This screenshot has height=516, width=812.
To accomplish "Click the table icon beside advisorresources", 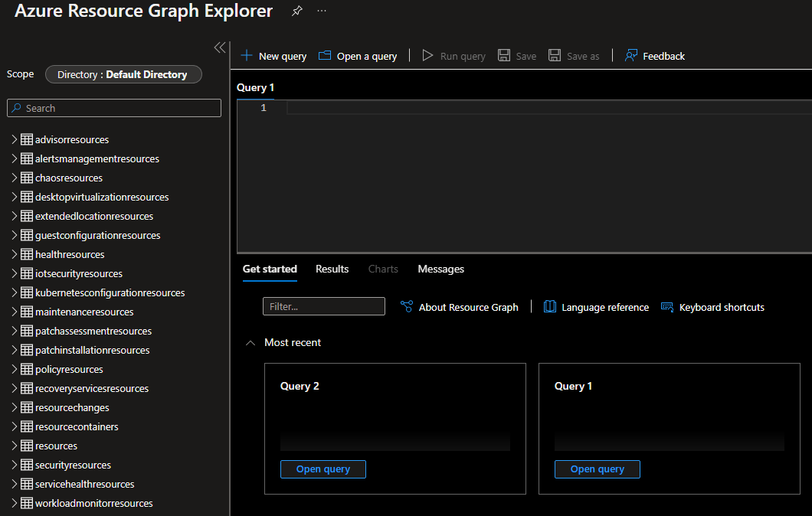I will point(27,139).
